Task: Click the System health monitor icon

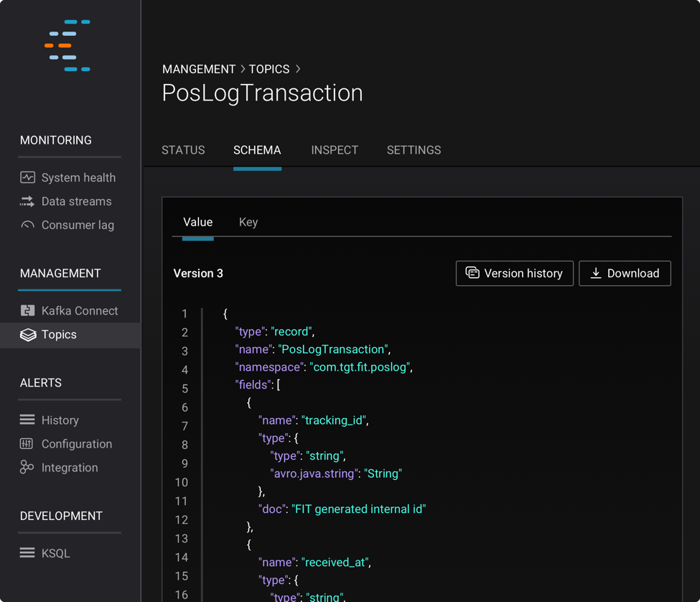Action: (27, 177)
